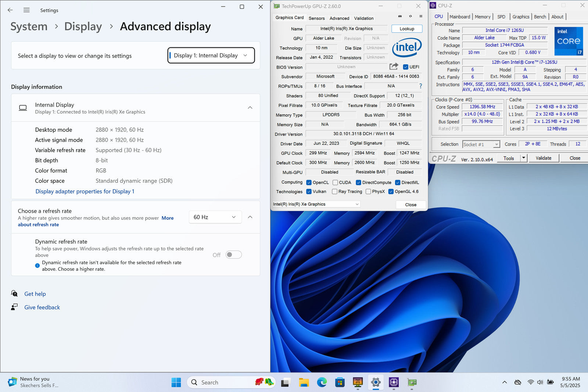Screen dimensions: 588x392
Task: Click the GPU-Z refresh icon
Action: pos(410,16)
